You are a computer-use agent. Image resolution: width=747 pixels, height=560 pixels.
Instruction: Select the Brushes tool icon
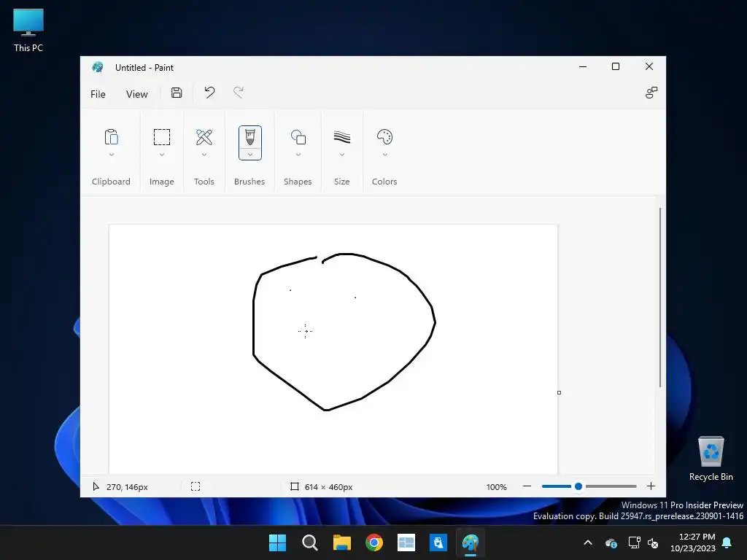pyautogui.click(x=250, y=137)
